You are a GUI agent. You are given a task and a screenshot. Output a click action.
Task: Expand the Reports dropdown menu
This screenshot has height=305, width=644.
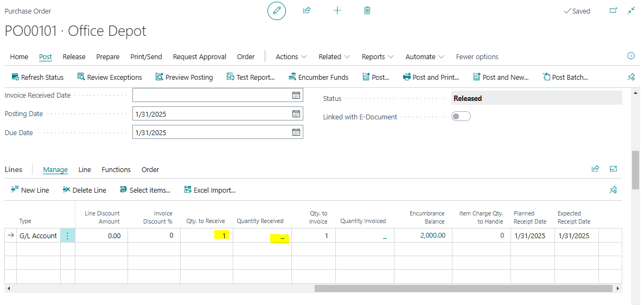click(378, 57)
